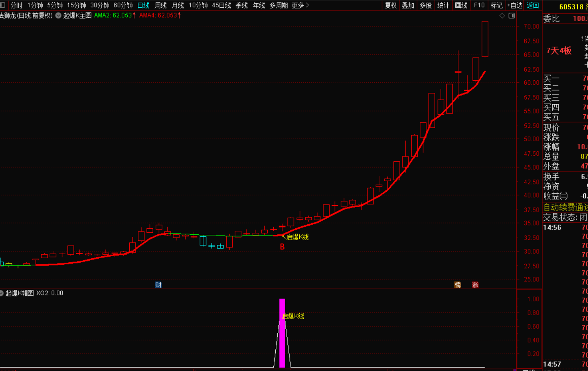Expand the 更多 period options
Screen dimensions: 588x371
300,5
